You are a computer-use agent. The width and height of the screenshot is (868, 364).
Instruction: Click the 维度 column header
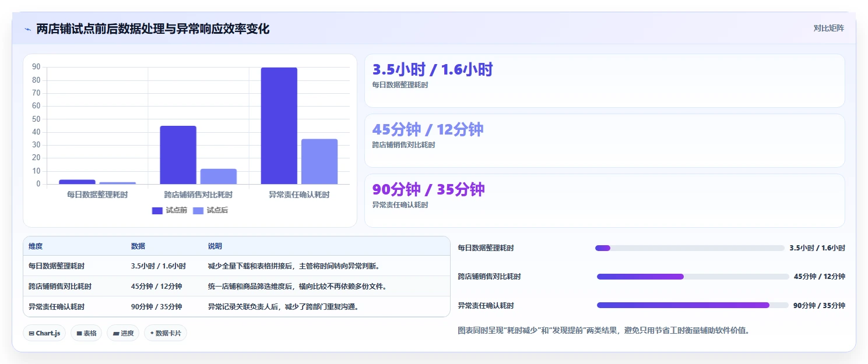click(36, 246)
